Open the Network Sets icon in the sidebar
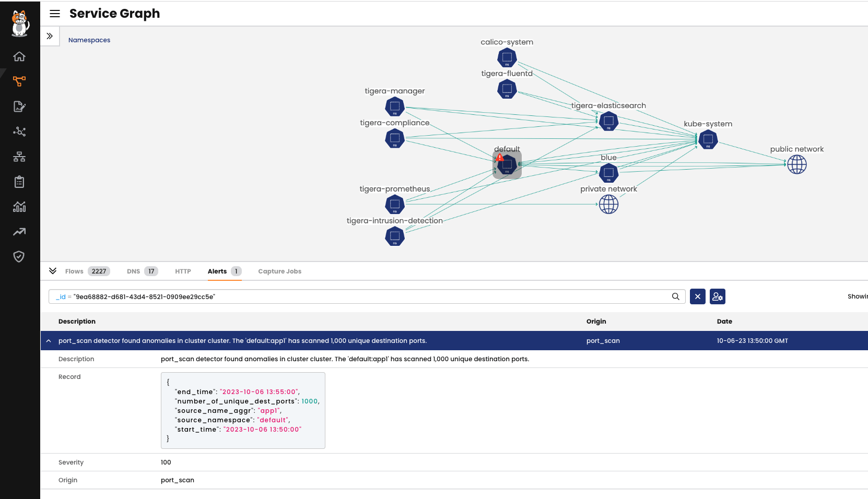Viewport: 868px width, 499px height. [x=19, y=157]
